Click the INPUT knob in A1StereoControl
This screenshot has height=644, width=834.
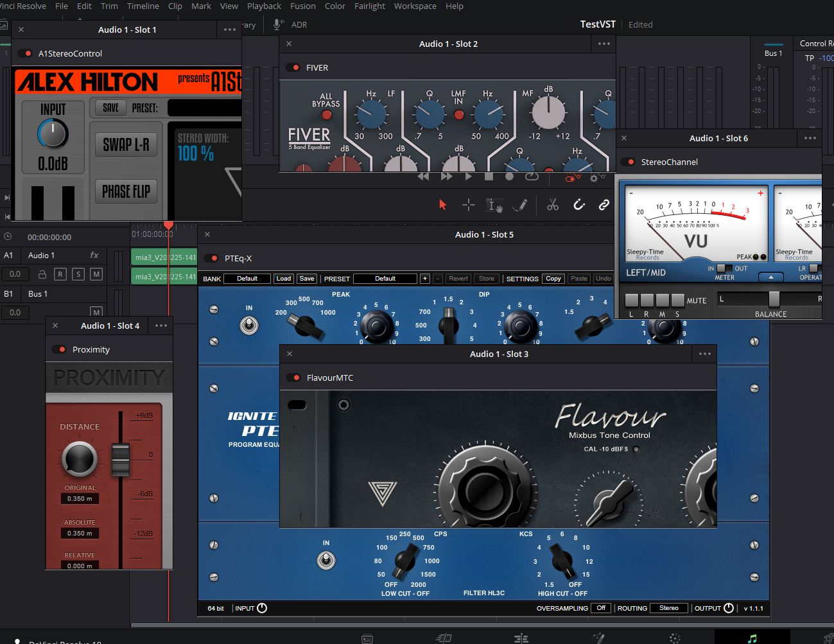click(x=53, y=134)
